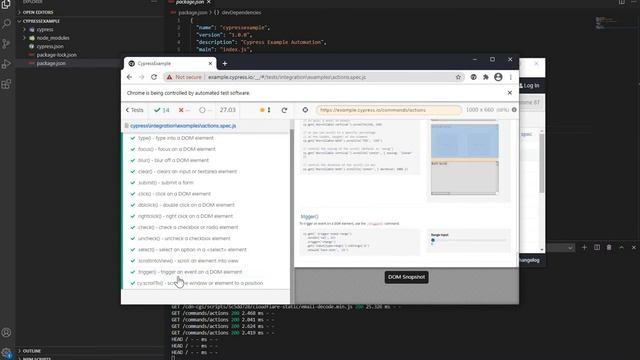Open the actions.spec.js spec file link
Image resolution: width=640 pixels, height=360 pixels.
pyautogui.click(x=183, y=126)
